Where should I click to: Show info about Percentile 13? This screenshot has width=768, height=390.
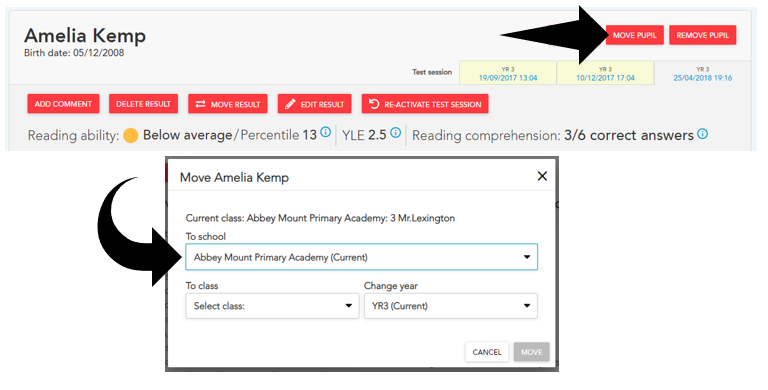click(325, 132)
